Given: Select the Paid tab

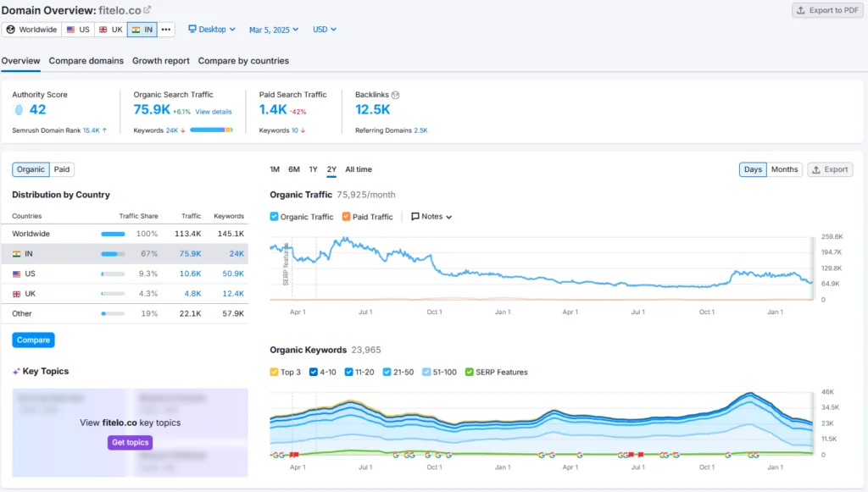Looking at the screenshot, I should [x=61, y=169].
